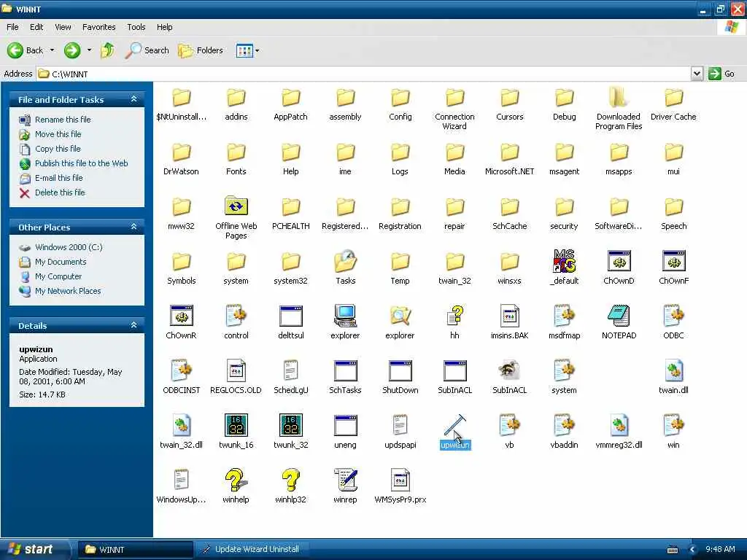The height and width of the screenshot is (560, 747).
Task: Toggle the Folders pane button
Action: [200, 50]
